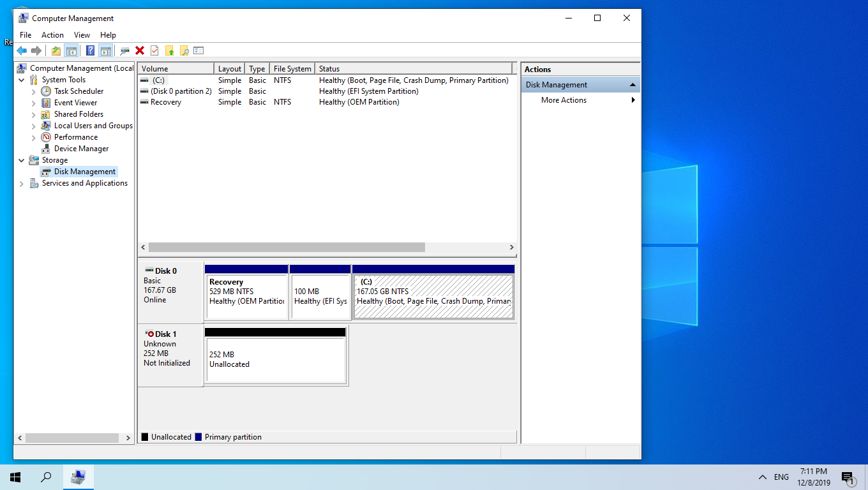Select Computer Management (Local) root node
This screenshot has width=868, height=490.
(x=82, y=68)
